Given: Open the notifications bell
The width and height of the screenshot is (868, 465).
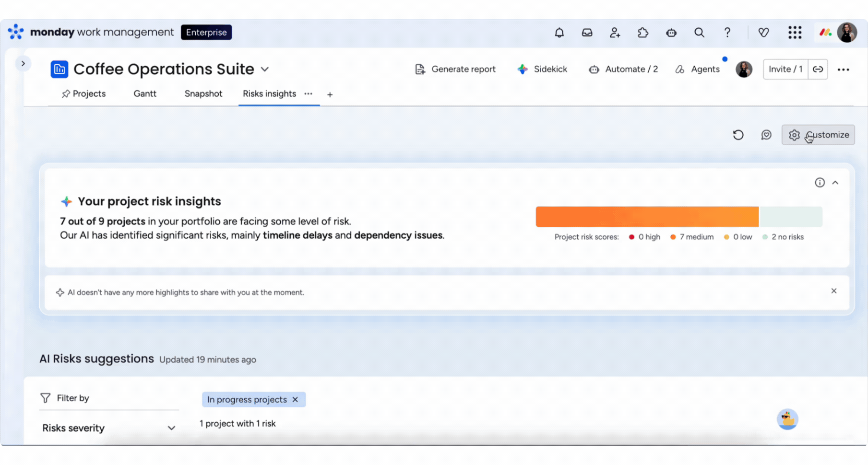Looking at the screenshot, I should point(559,33).
